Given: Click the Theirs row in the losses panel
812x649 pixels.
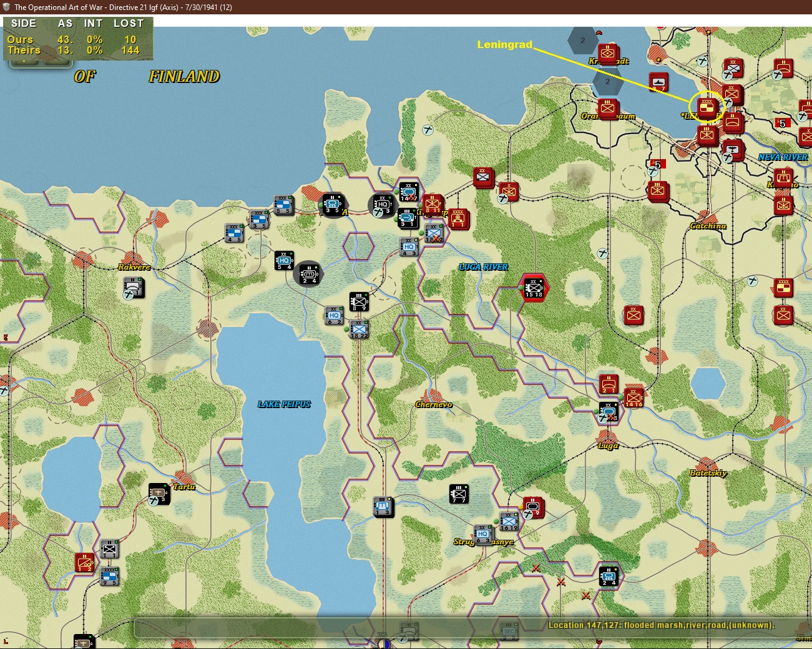Looking at the screenshot, I should pos(75,51).
